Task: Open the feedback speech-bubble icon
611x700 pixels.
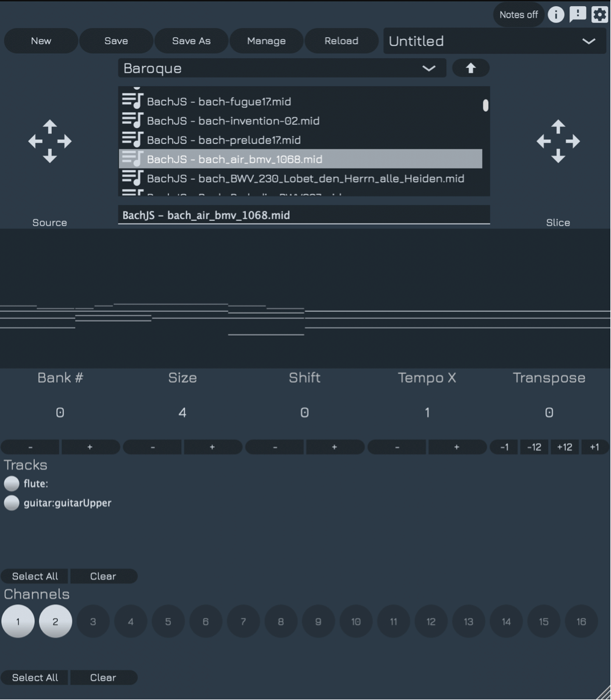Action: pyautogui.click(x=578, y=15)
